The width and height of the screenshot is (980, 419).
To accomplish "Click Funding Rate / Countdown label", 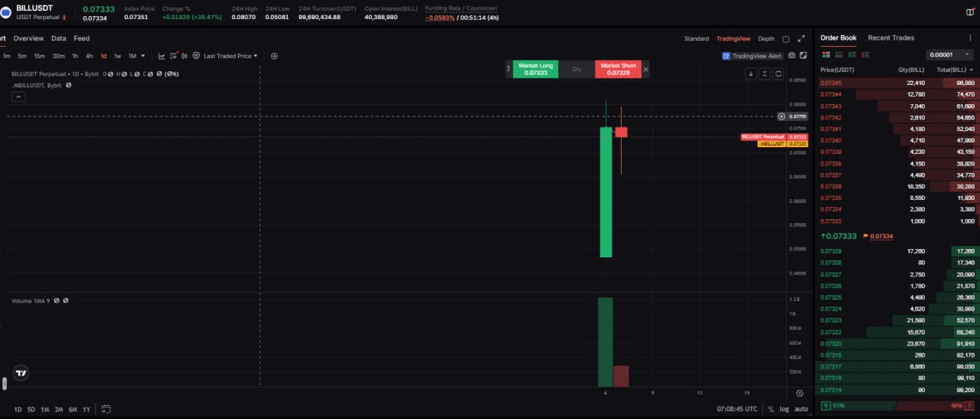I will (x=461, y=8).
